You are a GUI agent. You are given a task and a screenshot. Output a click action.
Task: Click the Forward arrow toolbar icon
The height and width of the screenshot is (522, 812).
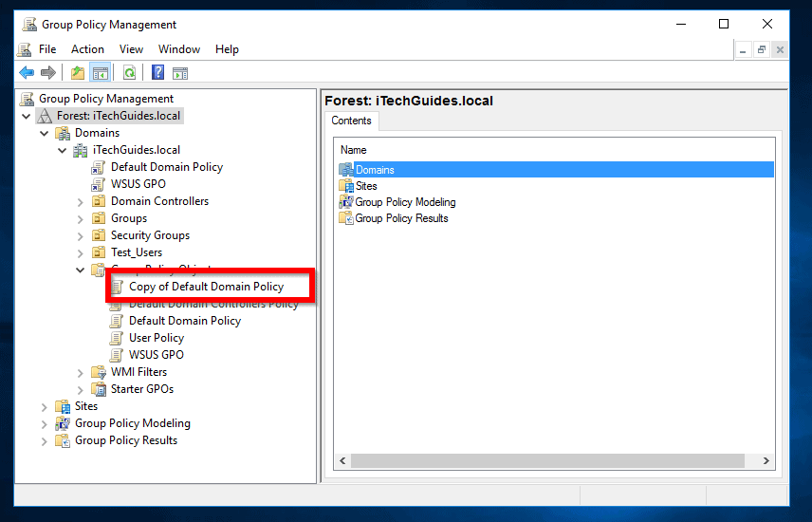(x=48, y=72)
